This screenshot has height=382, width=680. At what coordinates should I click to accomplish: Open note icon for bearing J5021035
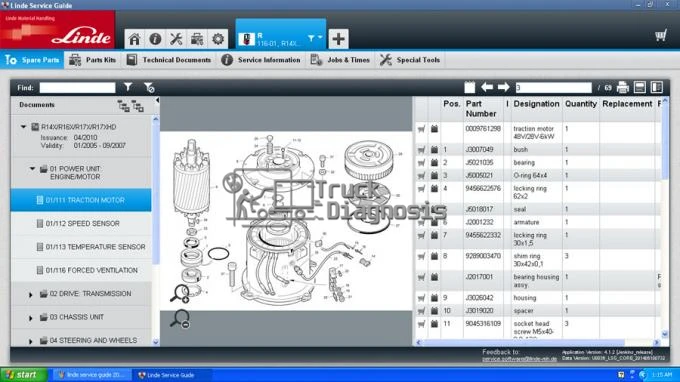434,163
